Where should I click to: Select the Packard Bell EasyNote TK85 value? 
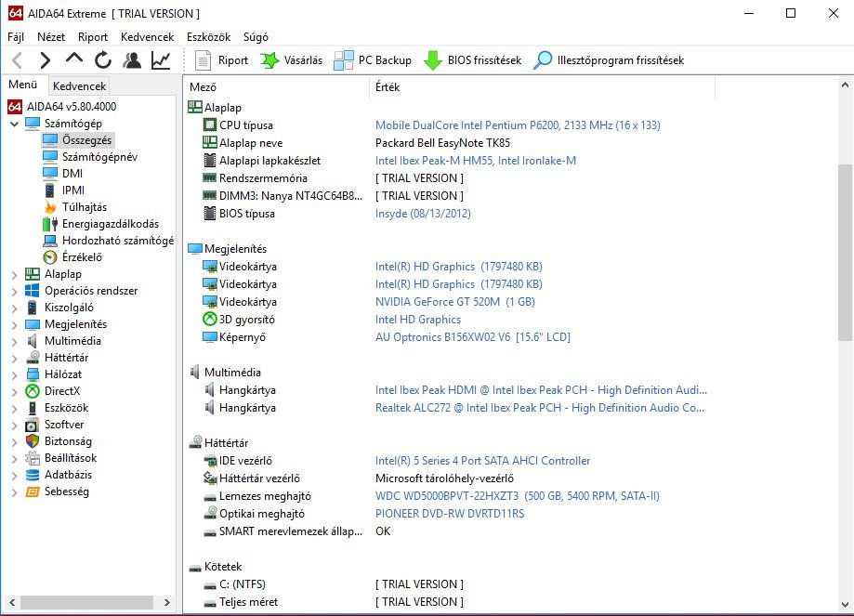click(x=442, y=143)
